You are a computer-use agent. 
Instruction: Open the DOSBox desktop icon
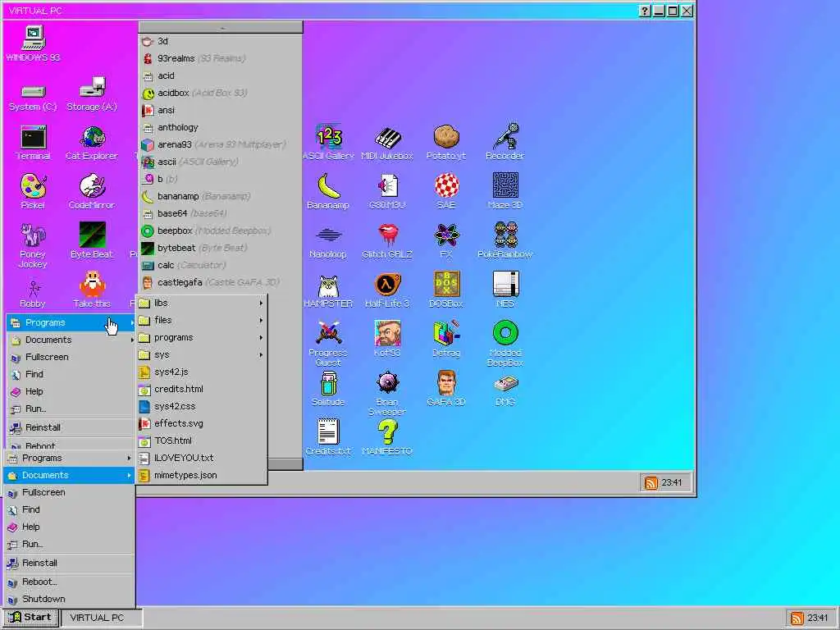coord(445,290)
